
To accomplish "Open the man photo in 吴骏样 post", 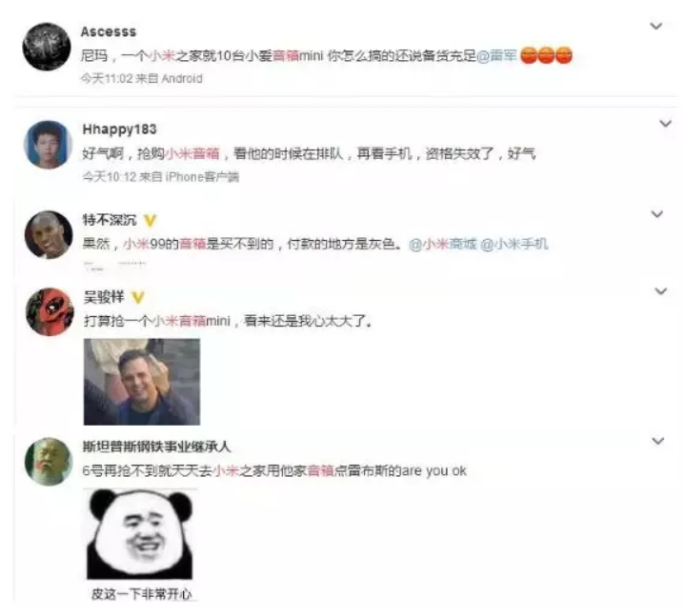I will click(x=142, y=382).
